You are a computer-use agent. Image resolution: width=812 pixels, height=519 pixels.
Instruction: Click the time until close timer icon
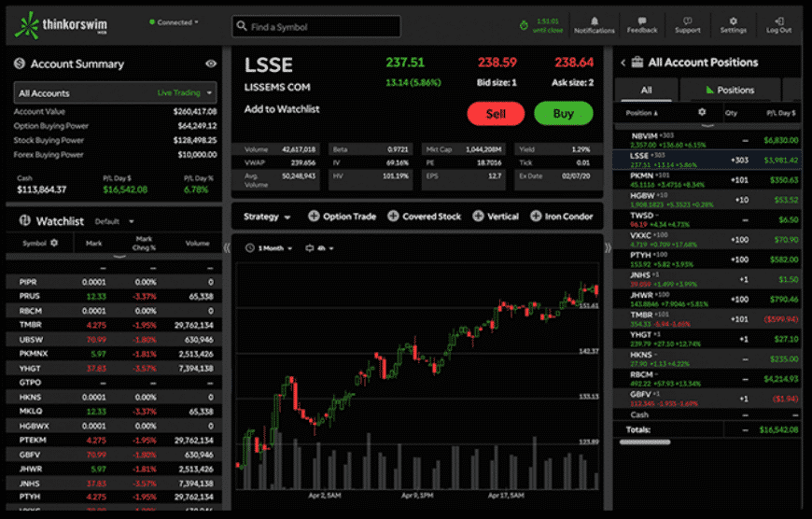pyautogui.click(x=524, y=25)
